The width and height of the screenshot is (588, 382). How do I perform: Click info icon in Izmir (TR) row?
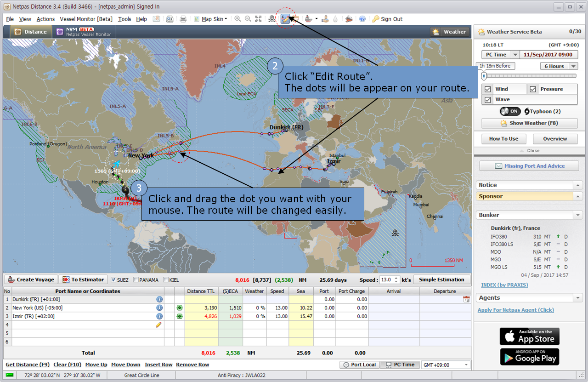159,316
